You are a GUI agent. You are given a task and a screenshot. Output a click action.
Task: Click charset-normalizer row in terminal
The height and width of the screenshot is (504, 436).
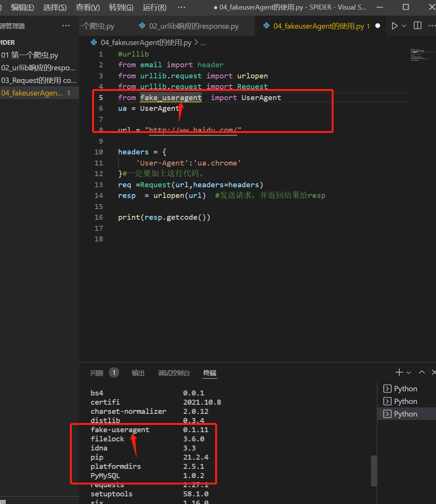(149, 411)
